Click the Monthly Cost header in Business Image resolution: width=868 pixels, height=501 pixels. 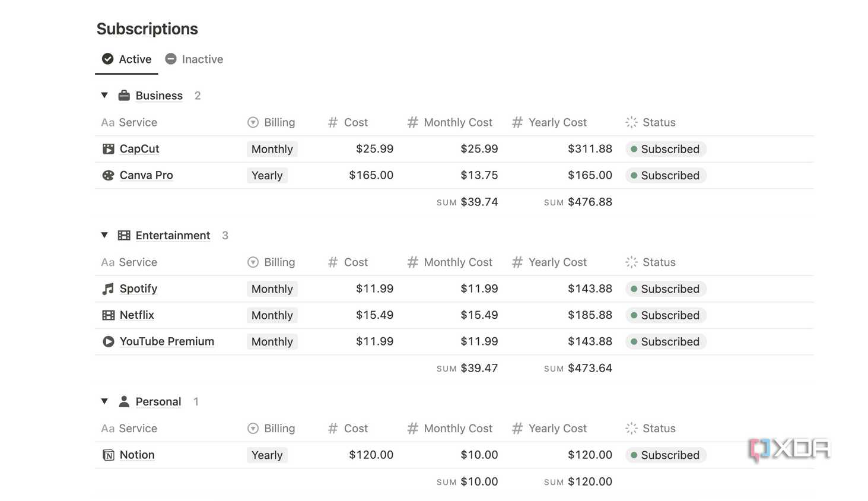tap(450, 122)
